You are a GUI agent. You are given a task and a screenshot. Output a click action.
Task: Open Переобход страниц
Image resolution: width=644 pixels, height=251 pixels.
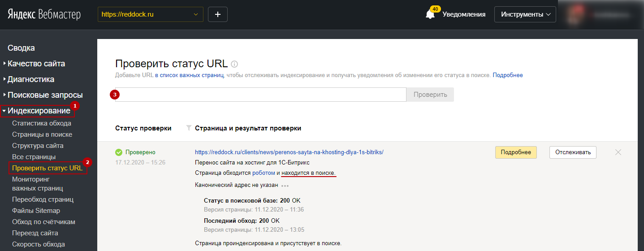tap(43, 199)
